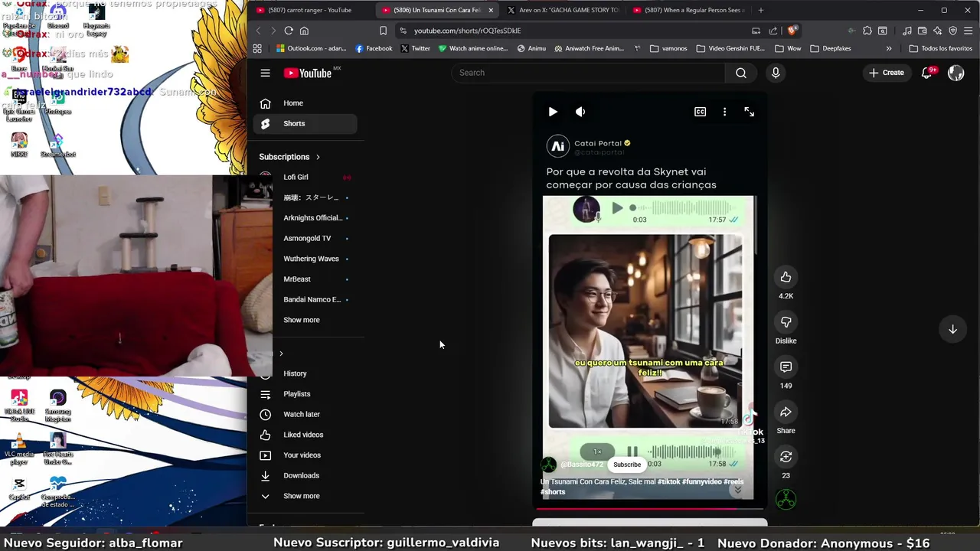Image resolution: width=980 pixels, height=551 pixels.
Task: Switch to When a Regular Person tab
Action: coord(688,10)
